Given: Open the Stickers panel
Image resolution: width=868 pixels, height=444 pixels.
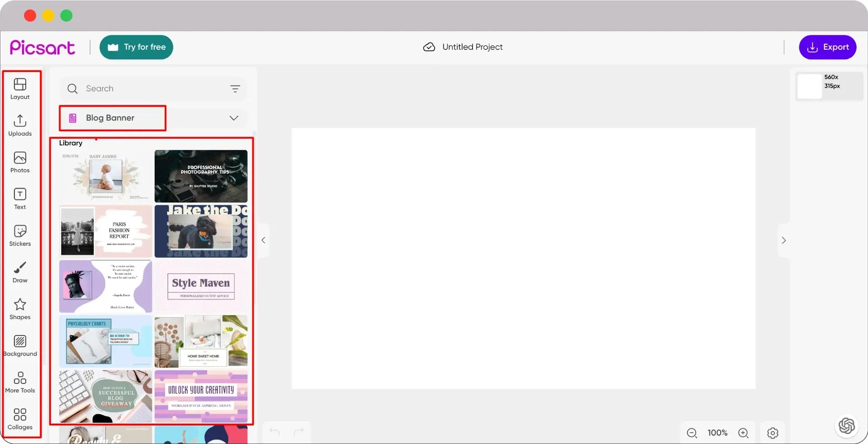Looking at the screenshot, I should (20, 235).
